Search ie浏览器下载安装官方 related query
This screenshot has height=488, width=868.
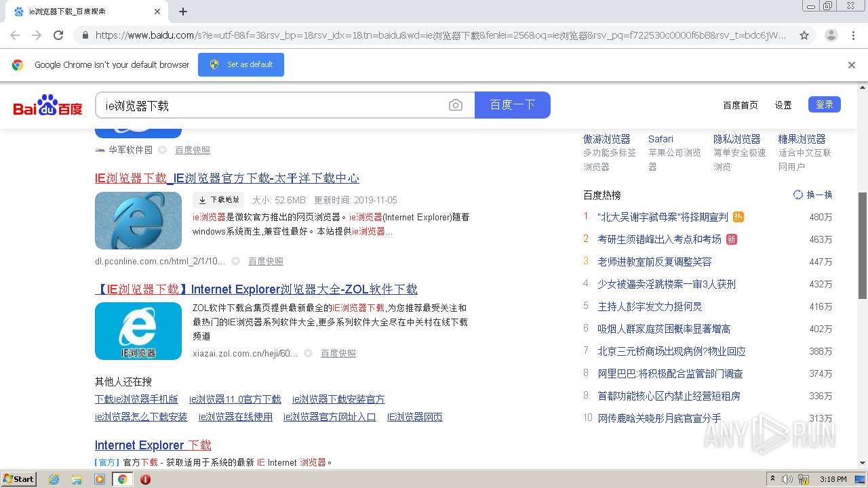(x=338, y=399)
